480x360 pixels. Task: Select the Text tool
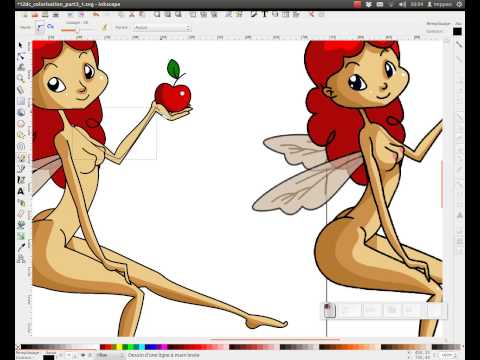coord(21,191)
